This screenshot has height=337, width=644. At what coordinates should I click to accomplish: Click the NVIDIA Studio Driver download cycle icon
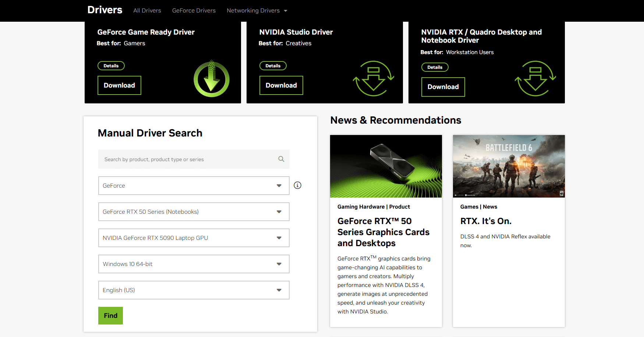[x=374, y=79]
